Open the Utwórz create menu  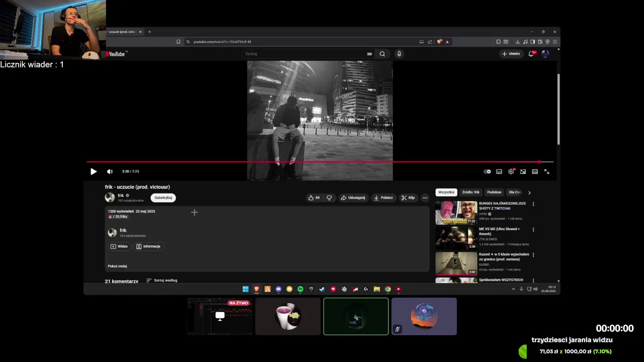(511, 54)
